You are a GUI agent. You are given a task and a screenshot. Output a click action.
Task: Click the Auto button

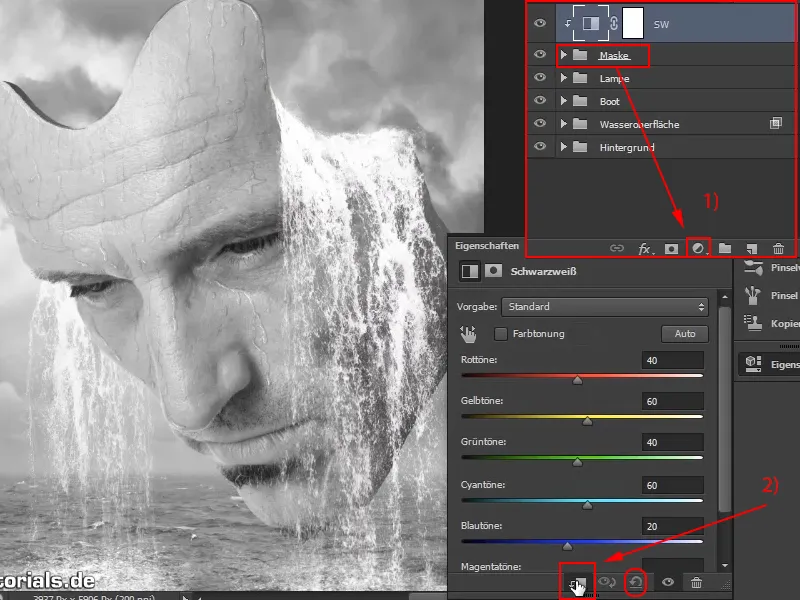click(685, 334)
